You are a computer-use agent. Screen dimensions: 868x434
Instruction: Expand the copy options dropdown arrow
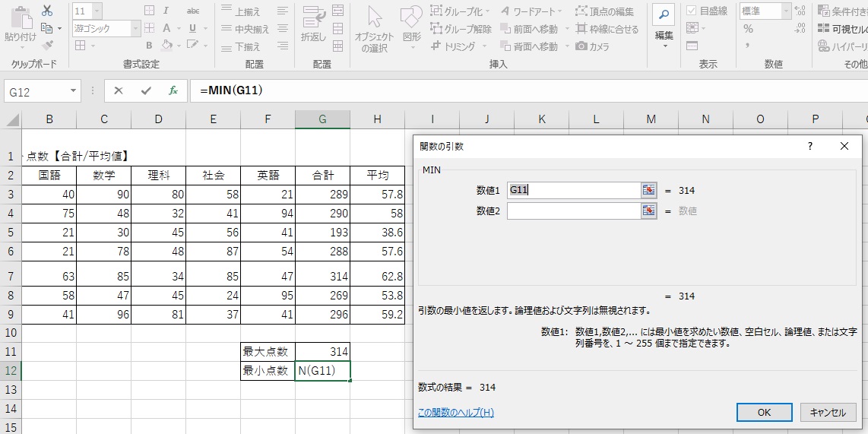click(x=59, y=29)
